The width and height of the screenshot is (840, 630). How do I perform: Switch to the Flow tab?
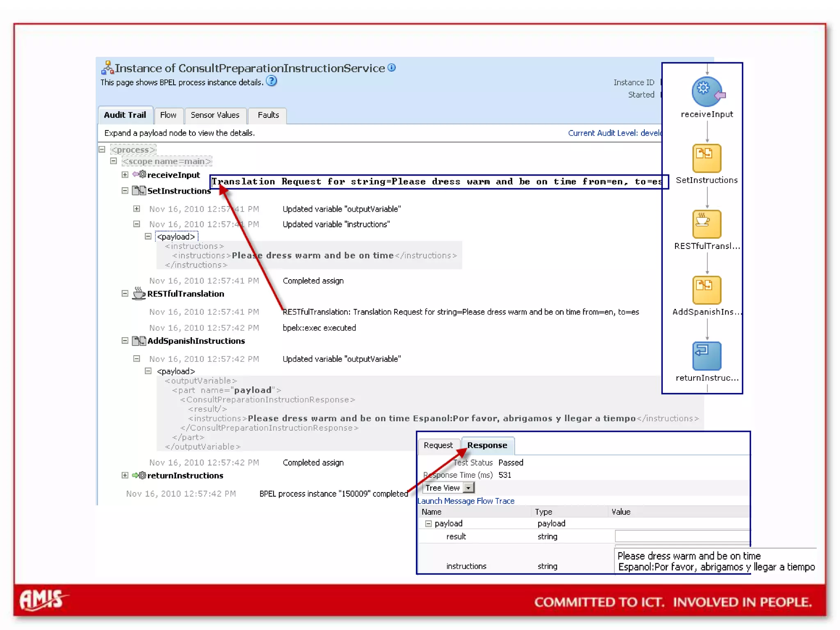click(x=168, y=115)
